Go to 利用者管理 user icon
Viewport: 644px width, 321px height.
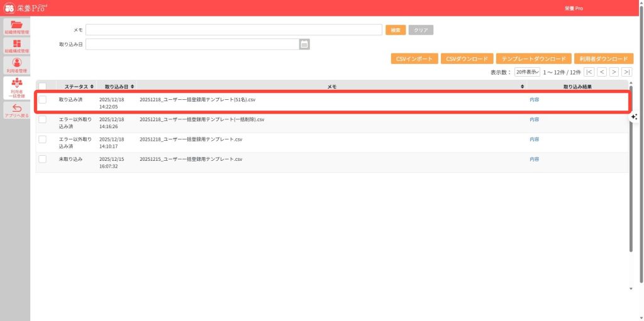pos(16,63)
